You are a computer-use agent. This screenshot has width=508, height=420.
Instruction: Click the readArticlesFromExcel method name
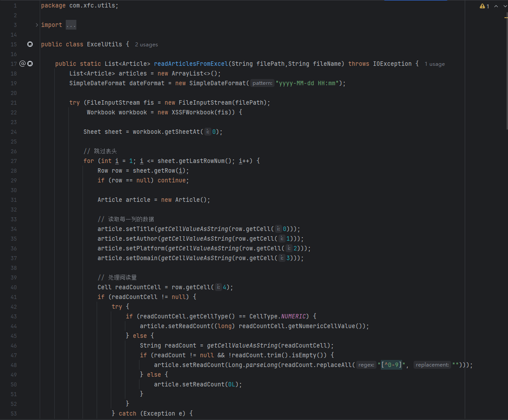pyautogui.click(x=191, y=64)
